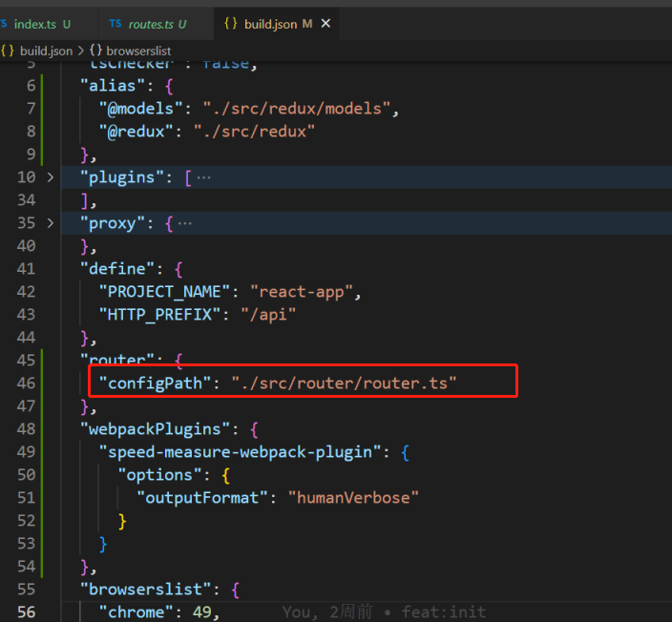
Task: Click the "define" key text
Action: point(117,269)
